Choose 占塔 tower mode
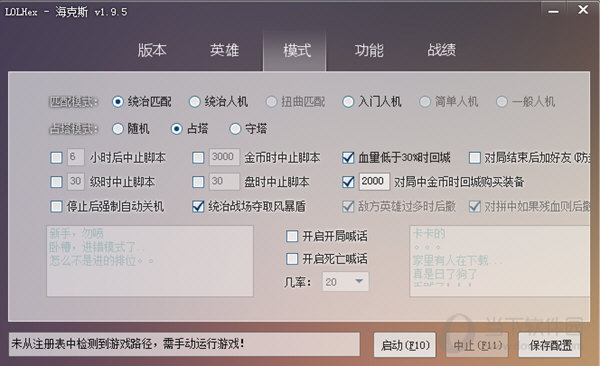The width and height of the screenshot is (600, 366). [x=176, y=129]
